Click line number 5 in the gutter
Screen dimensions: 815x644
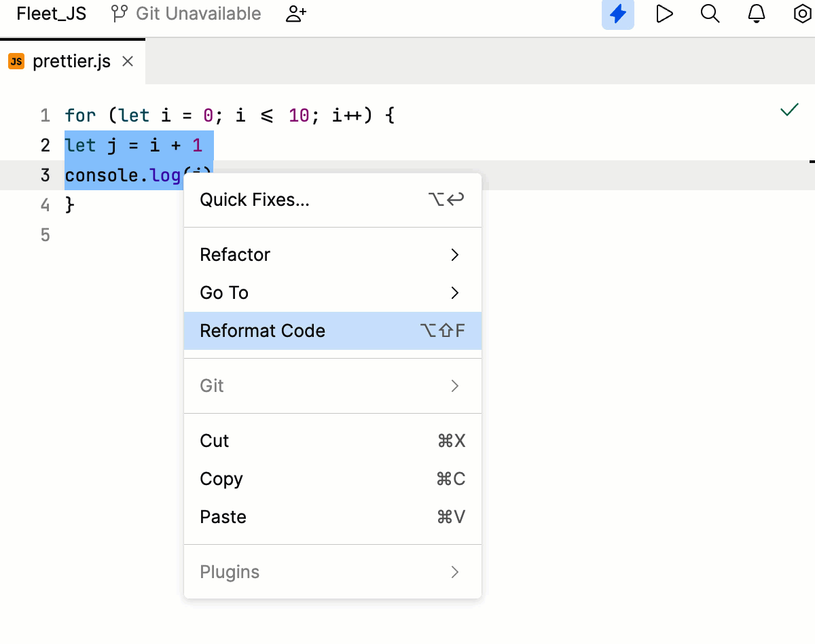pos(44,234)
